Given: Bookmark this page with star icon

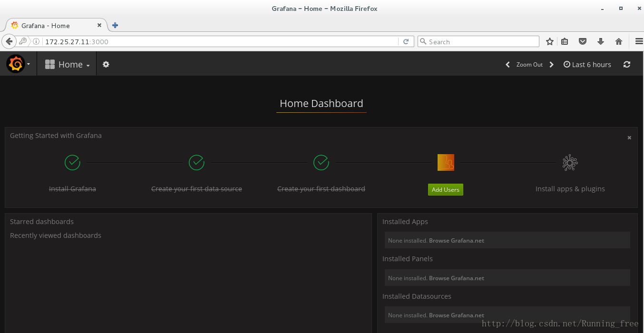Looking at the screenshot, I should click(x=550, y=41).
